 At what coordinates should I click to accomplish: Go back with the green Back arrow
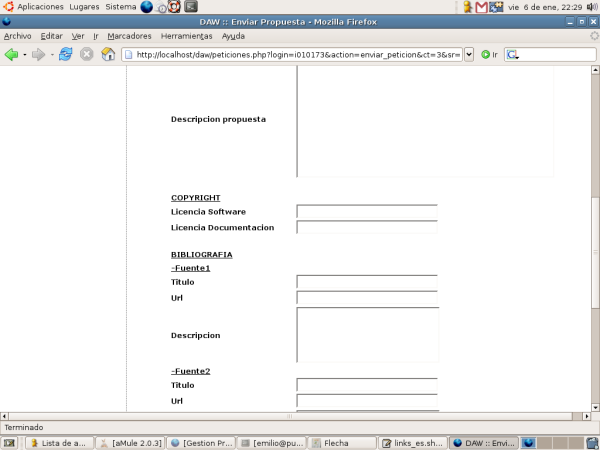tap(11, 55)
